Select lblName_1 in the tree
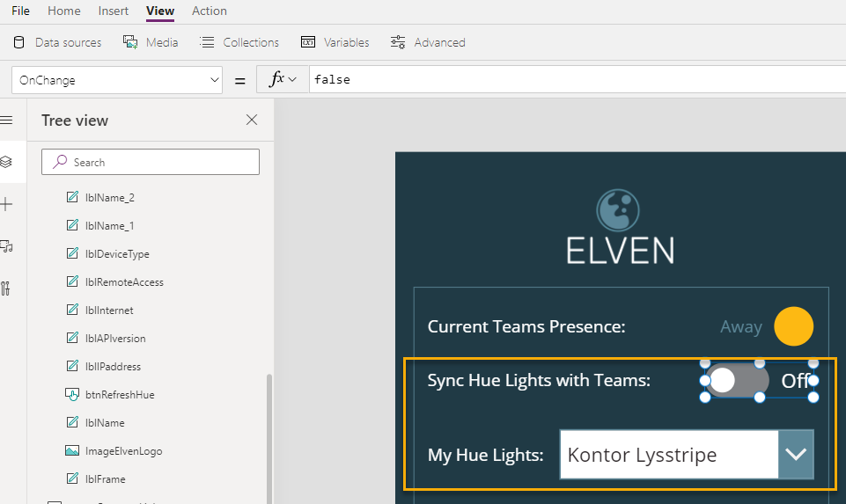The image size is (846, 504). (x=109, y=226)
